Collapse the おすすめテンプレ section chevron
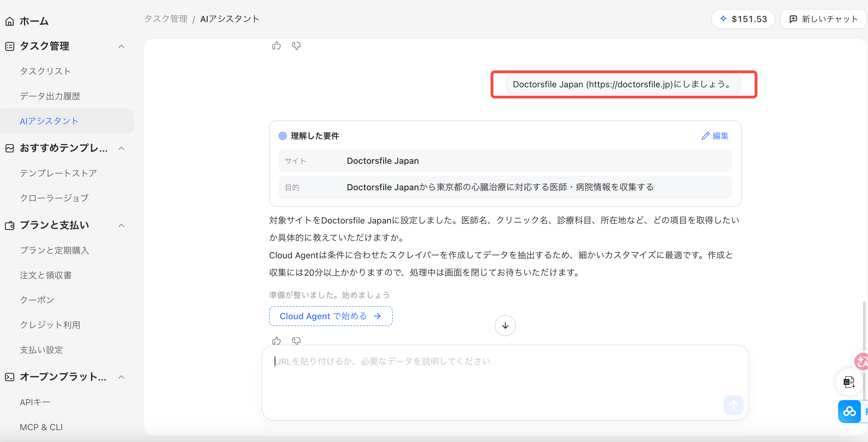 [122, 148]
